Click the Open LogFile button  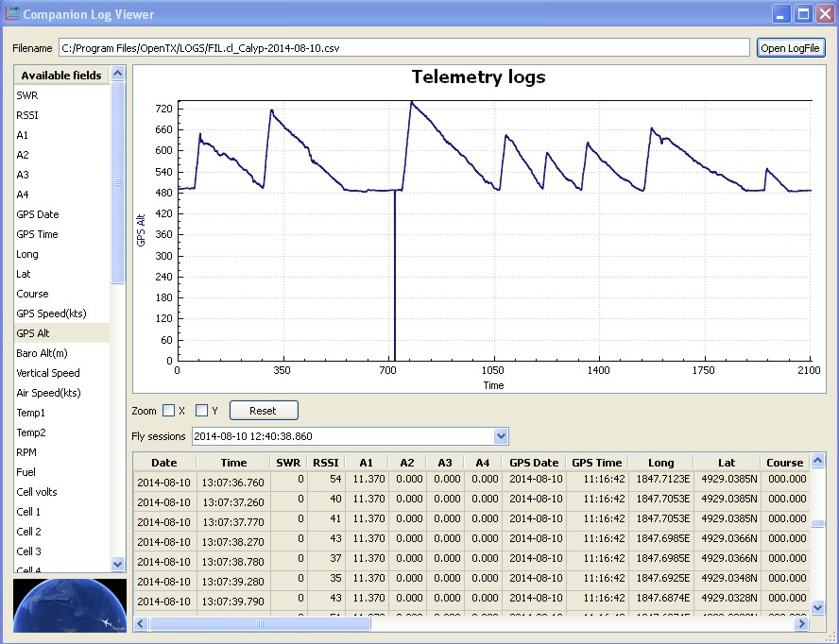click(791, 48)
